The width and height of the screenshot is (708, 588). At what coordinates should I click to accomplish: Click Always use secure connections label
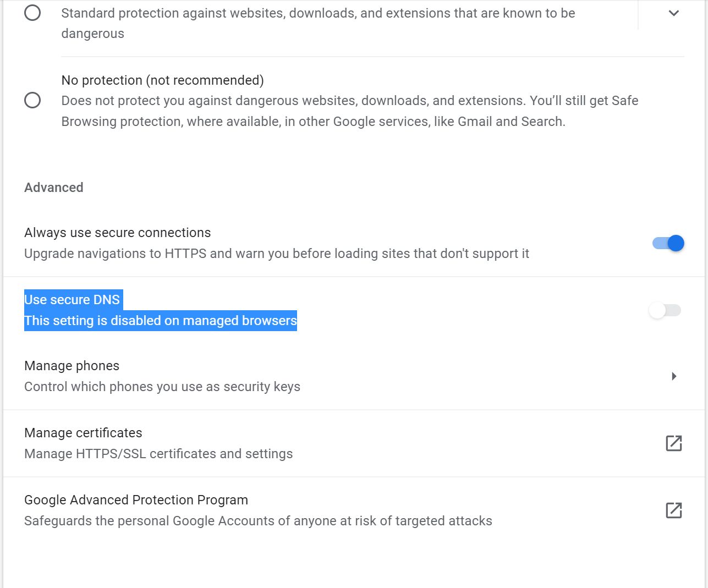(x=117, y=233)
